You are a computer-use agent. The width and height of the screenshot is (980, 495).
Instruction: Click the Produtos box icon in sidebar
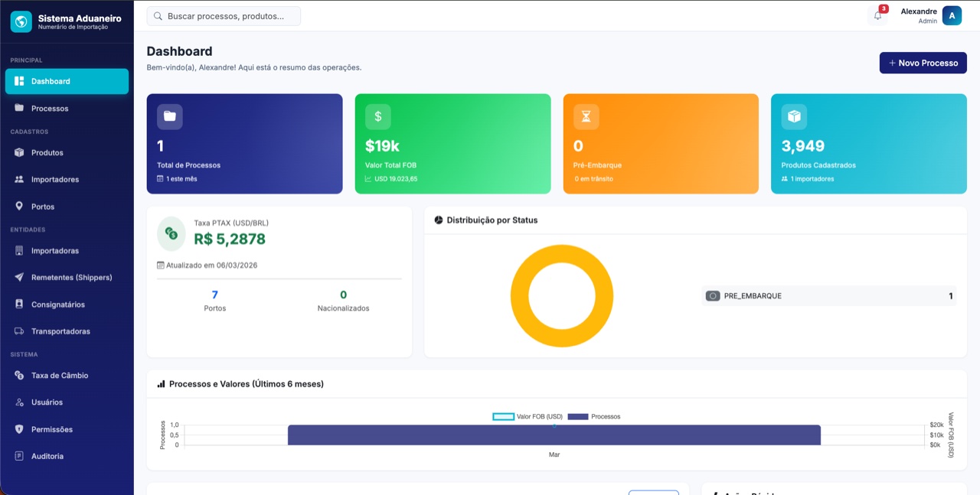(x=19, y=152)
